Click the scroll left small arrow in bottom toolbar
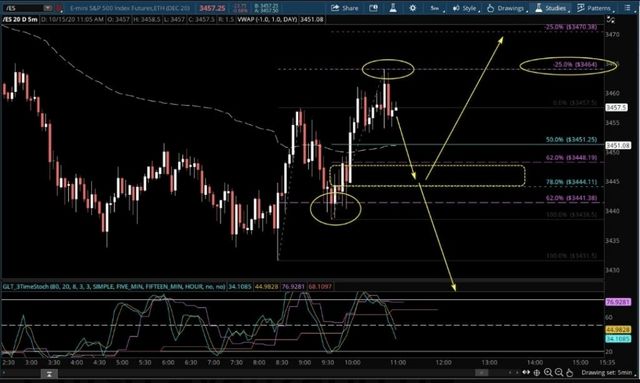Image resolution: width=640 pixels, height=383 pixels. click(x=511, y=372)
